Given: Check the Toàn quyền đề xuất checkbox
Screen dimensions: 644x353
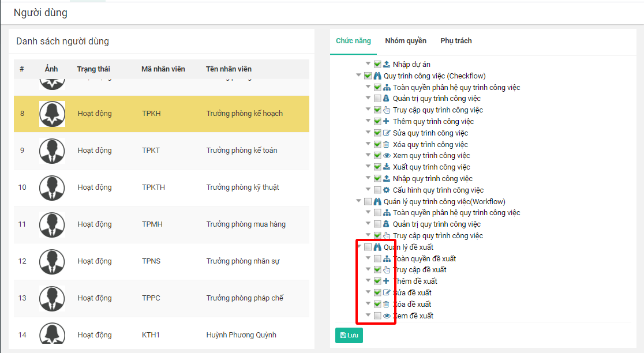Looking at the screenshot, I should coord(377,259).
